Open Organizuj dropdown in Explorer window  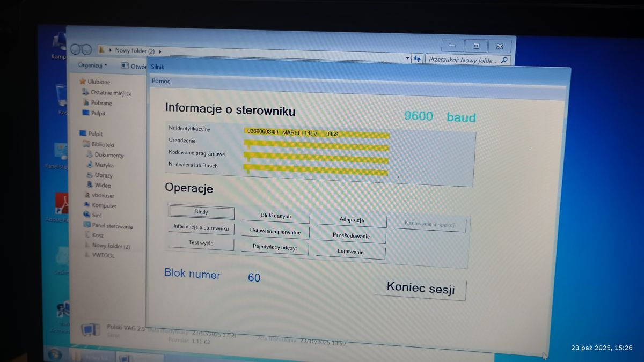point(92,65)
